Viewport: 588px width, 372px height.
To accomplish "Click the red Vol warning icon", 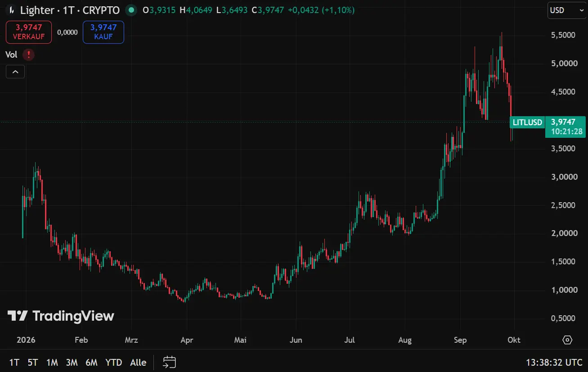I will (x=28, y=55).
